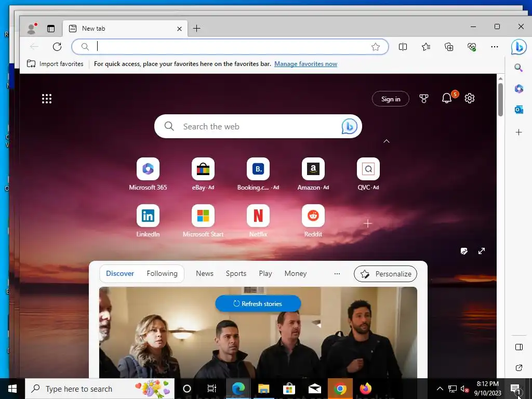Image resolution: width=532 pixels, height=399 pixels.
Task: Launch Google Chrome from taskbar
Action: click(340, 389)
